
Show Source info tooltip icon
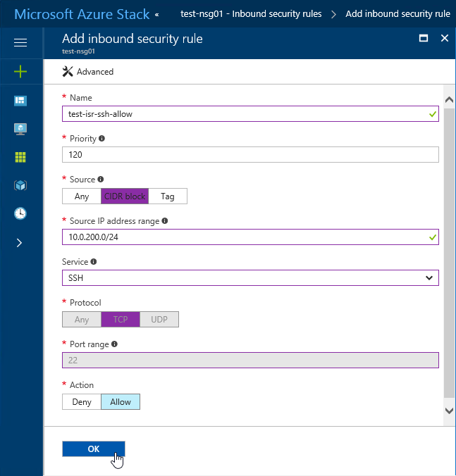101,180
